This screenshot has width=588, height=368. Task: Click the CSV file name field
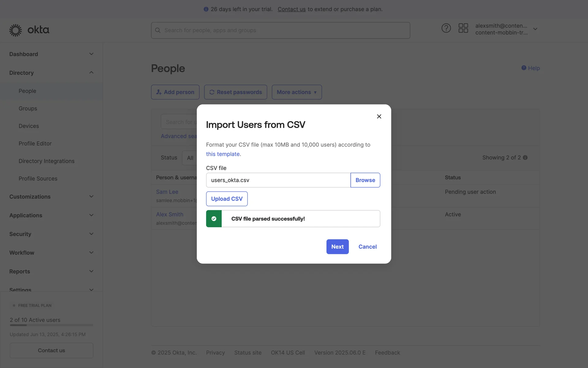click(x=278, y=180)
